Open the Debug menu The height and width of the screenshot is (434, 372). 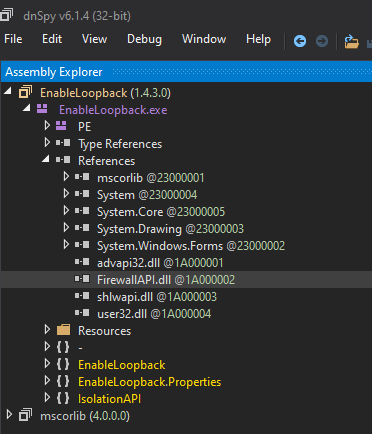pyautogui.click(x=144, y=39)
